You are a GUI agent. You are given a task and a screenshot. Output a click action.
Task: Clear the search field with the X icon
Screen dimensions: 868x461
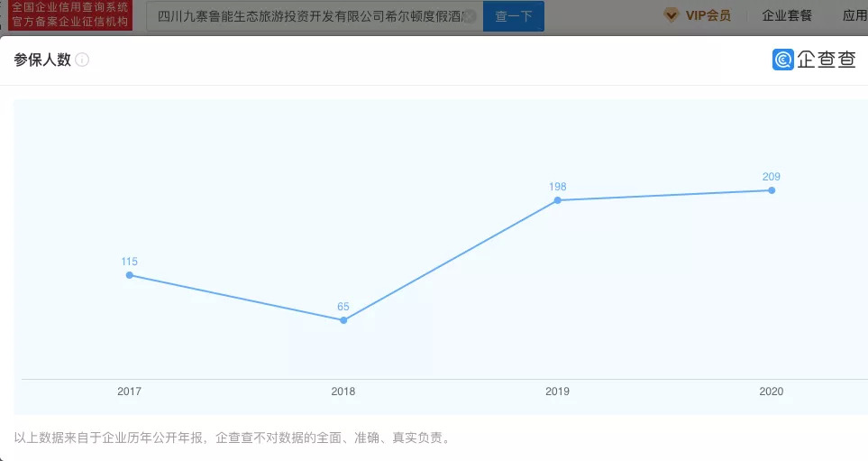pyautogui.click(x=469, y=16)
